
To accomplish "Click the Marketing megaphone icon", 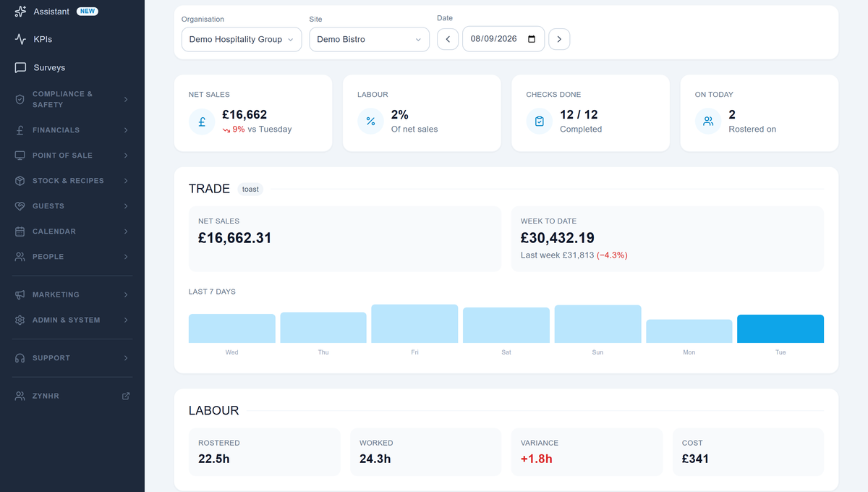I will click(x=20, y=294).
